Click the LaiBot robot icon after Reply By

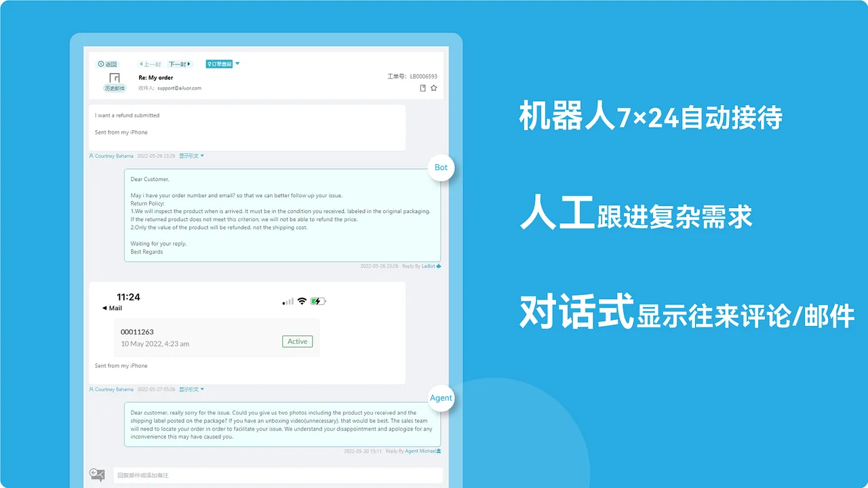(439, 266)
